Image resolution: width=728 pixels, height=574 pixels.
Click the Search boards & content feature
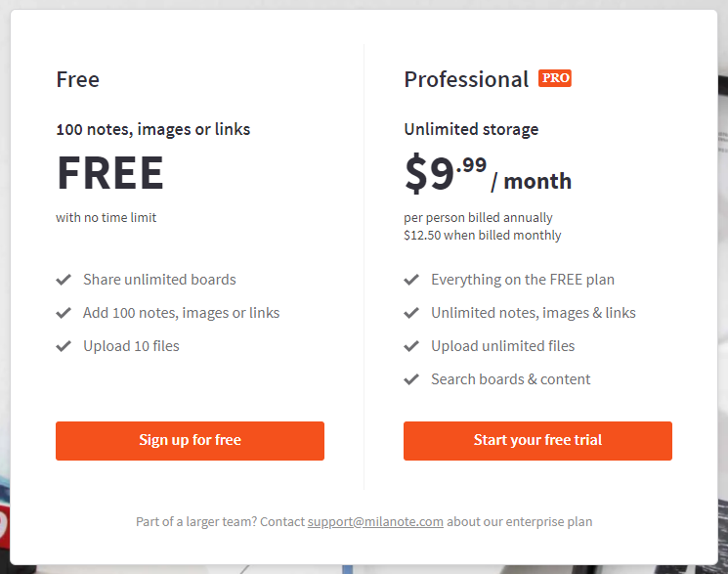(511, 379)
